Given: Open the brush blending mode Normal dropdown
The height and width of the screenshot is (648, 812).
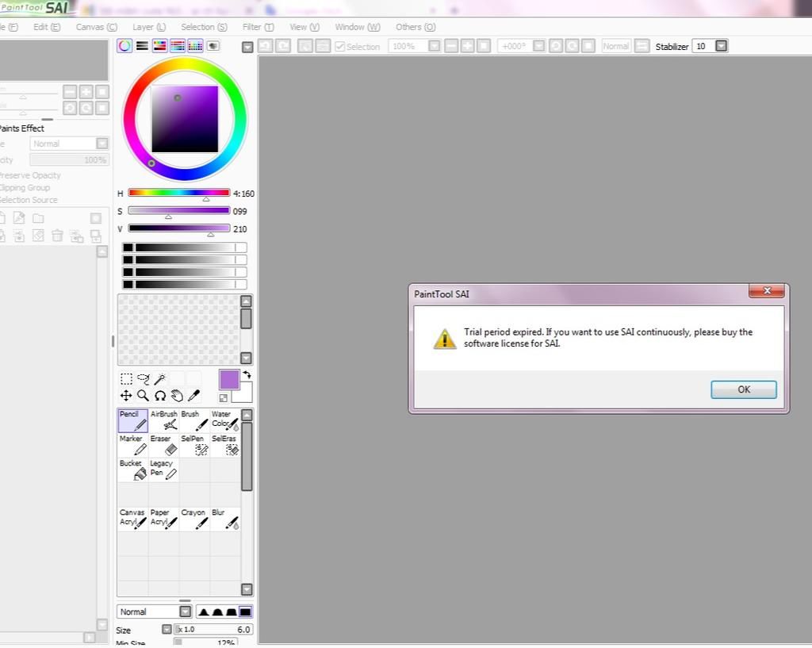Looking at the screenshot, I should 185,612.
